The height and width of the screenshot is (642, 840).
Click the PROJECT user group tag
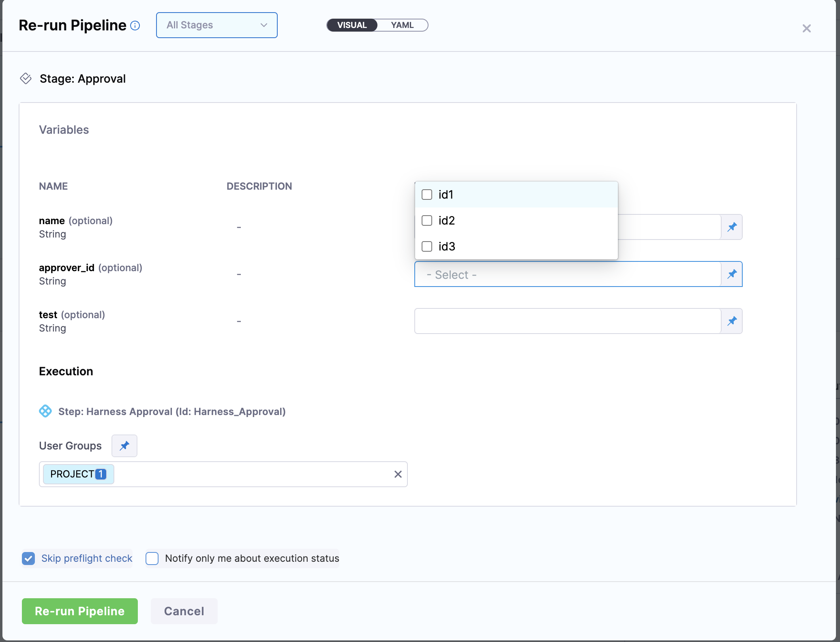79,474
